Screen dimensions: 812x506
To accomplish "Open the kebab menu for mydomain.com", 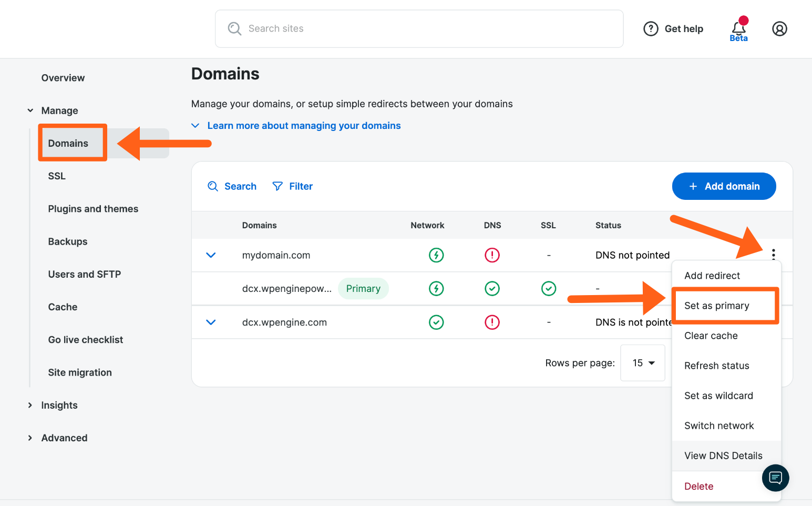I will (x=773, y=255).
